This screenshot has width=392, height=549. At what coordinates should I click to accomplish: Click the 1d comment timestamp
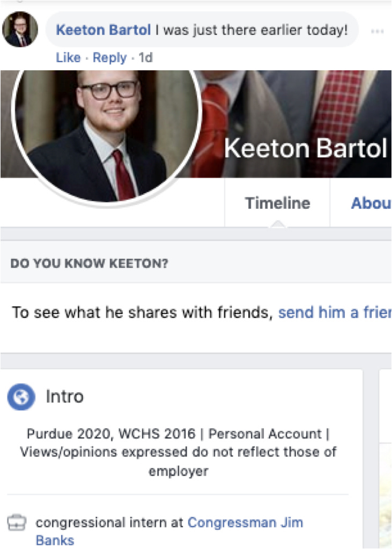coord(146,57)
